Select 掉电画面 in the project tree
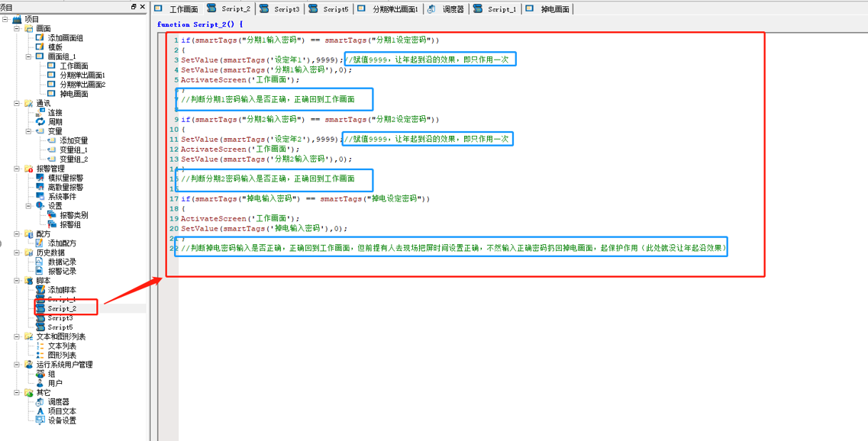Viewport: 868px width, 441px height. click(x=73, y=94)
